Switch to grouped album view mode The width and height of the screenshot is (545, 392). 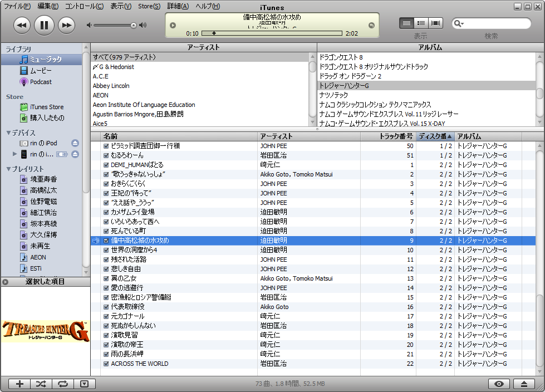[421, 23]
